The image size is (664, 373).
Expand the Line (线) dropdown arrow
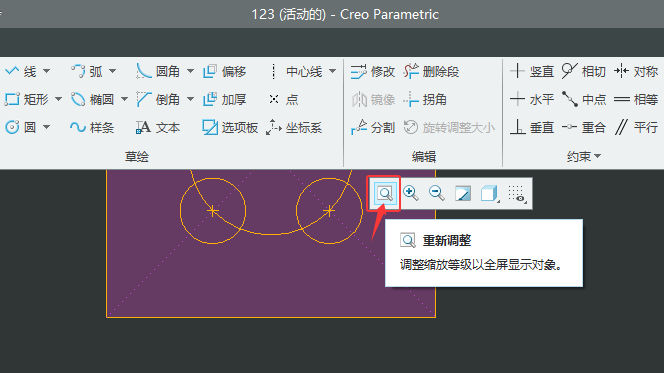click(47, 71)
